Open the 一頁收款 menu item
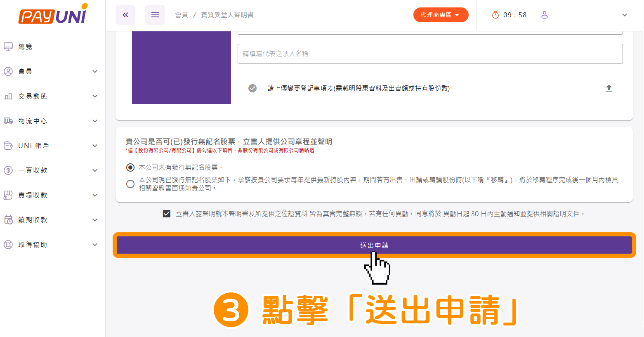Screen dimensions: 644x337 (33, 170)
